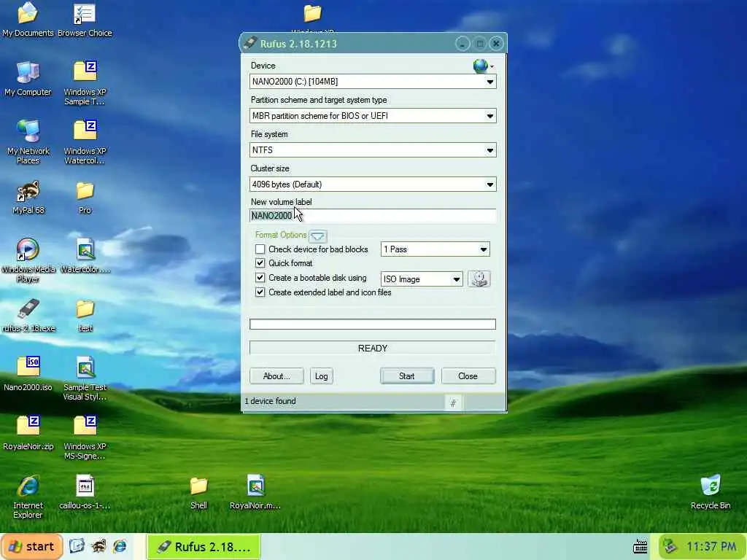Select My Computer desktop icon
This screenshot has width=747, height=560.
[x=28, y=79]
